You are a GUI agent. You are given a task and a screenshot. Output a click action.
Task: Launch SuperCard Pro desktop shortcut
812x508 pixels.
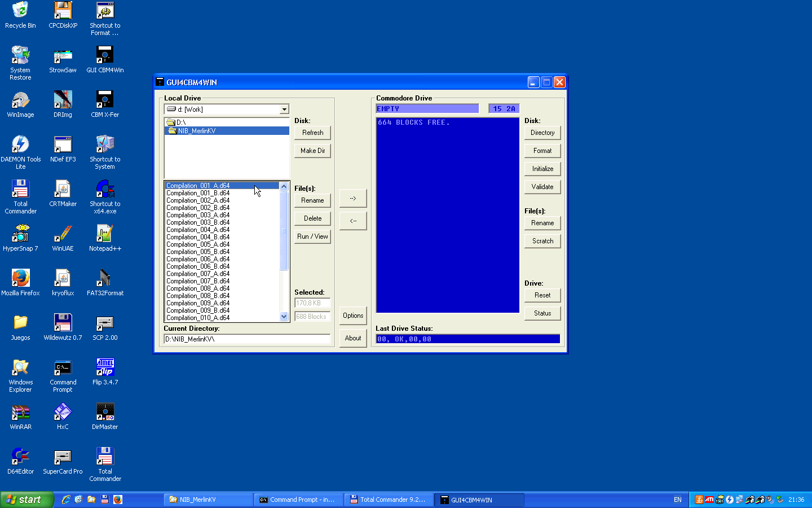coord(63,461)
